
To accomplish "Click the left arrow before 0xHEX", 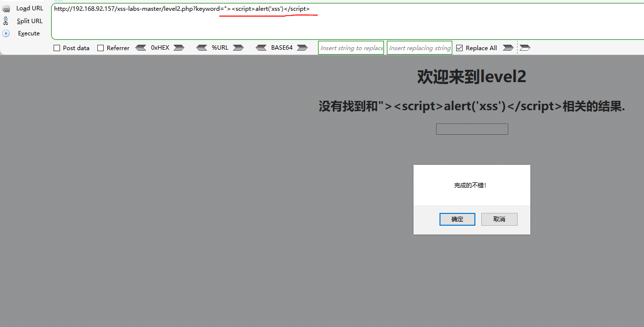I will click(x=141, y=48).
